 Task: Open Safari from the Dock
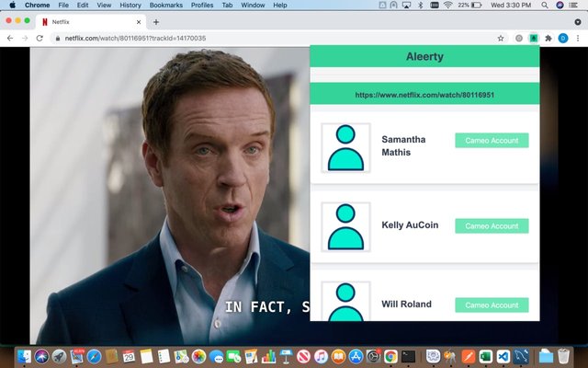coord(94,356)
